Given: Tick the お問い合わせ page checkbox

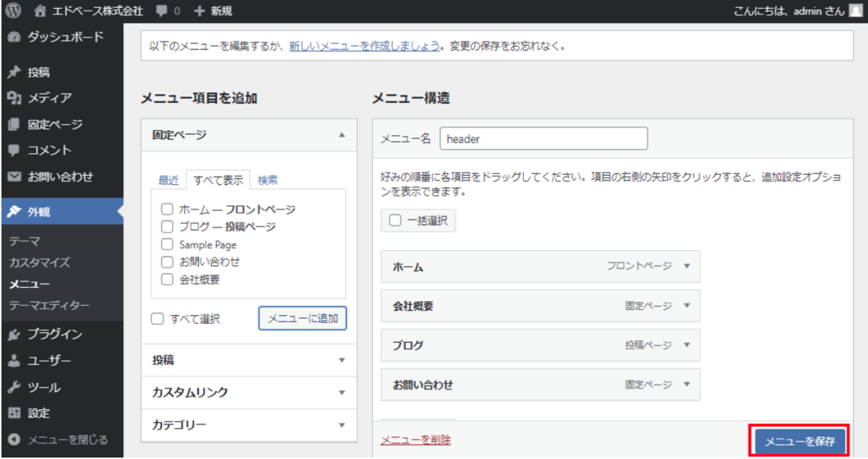Looking at the screenshot, I should (167, 262).
